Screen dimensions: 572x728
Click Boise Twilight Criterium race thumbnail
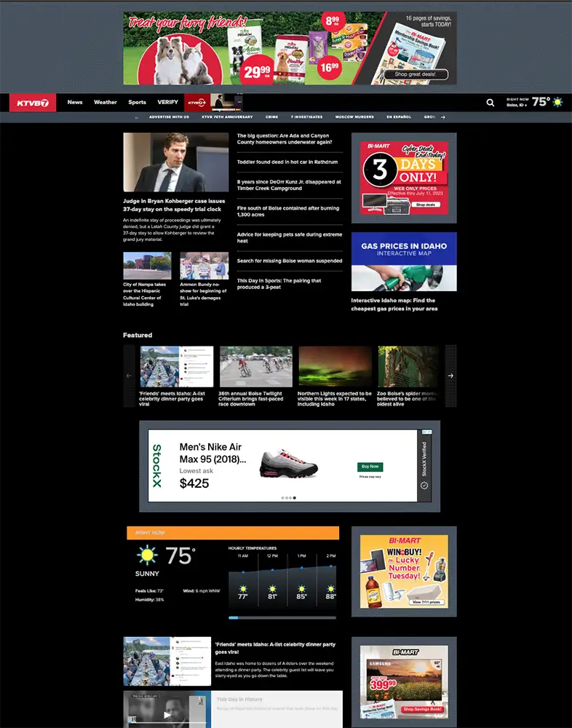pyautogui.click(x=256, y=366)
